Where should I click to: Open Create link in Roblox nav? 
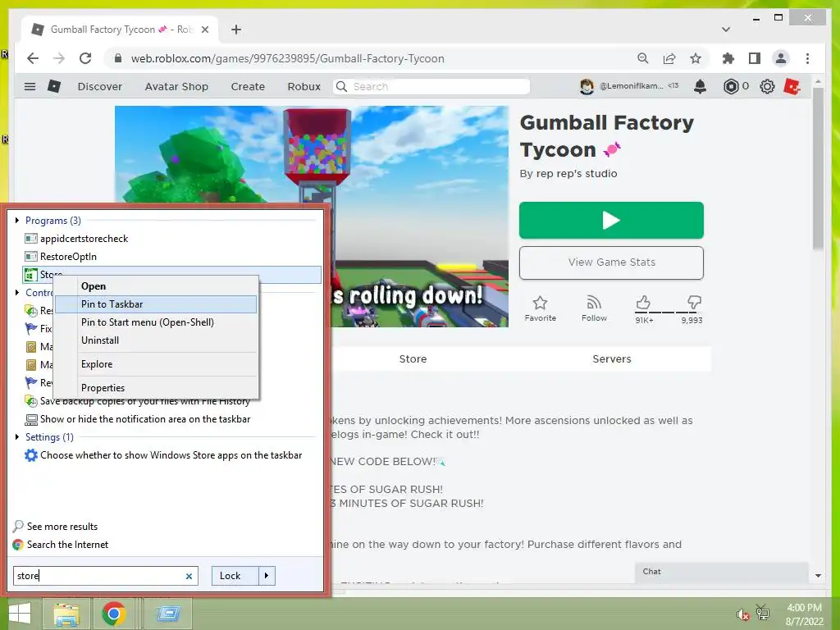point(248,86)
